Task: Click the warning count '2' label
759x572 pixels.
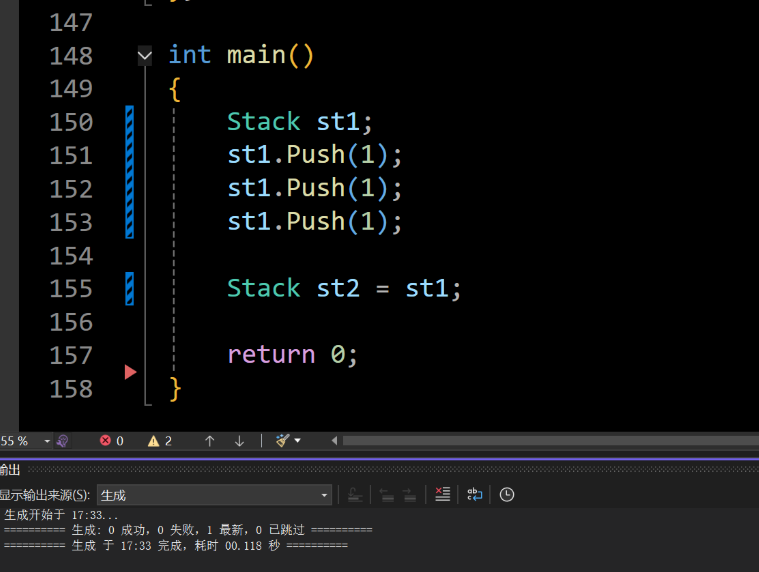Action: [168, 441]
